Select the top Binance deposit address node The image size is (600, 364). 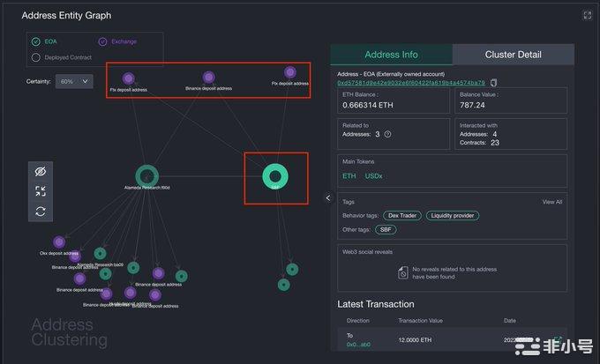click(209, 78)
